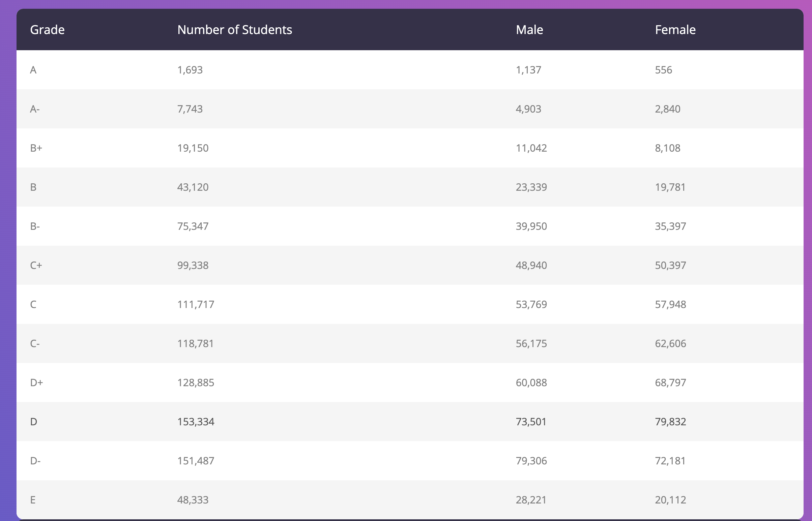The height and width of the screenshot is (521, 812).
Task: Click female count 35,397
Action: point(670,226)
